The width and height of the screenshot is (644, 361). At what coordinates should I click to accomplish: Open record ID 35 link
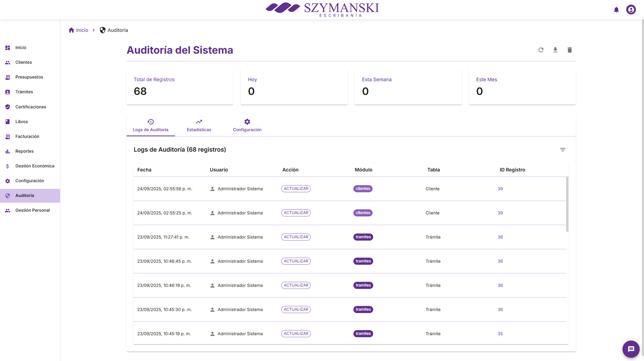pos(500,334)
